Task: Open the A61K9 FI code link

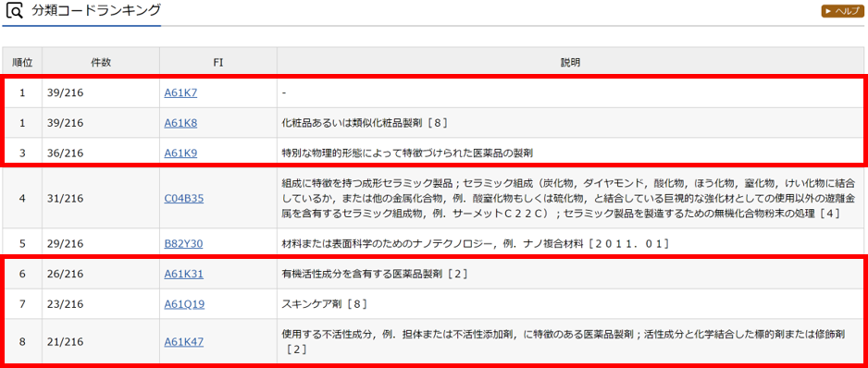Action: click(x=180, y=153)
